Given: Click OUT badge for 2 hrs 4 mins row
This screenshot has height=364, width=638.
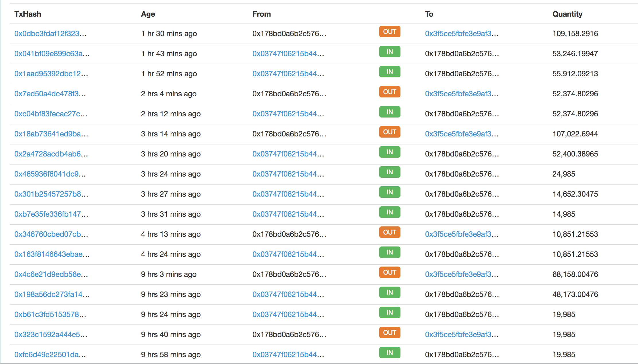Looking at the screenshot, I should pos(389,92).
